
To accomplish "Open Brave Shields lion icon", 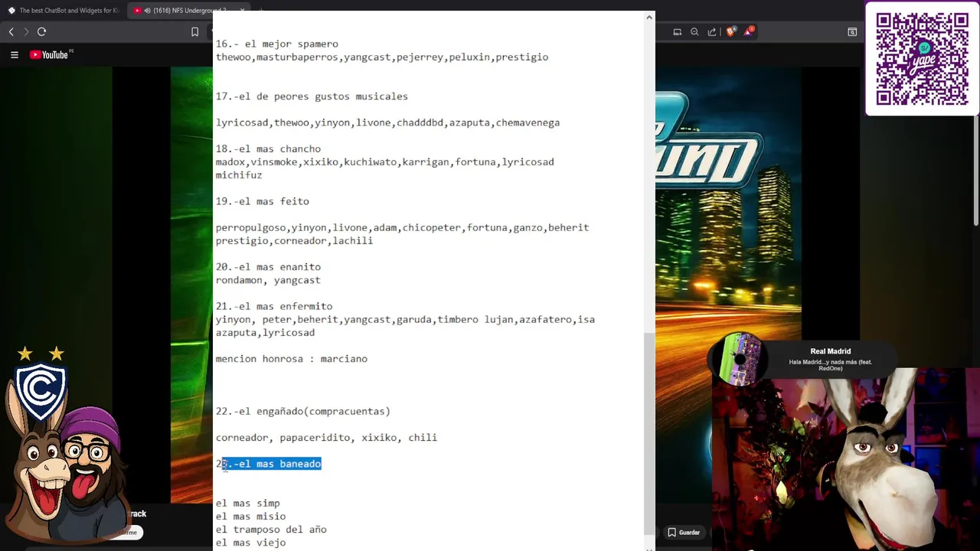I will [x=731, y=31].
